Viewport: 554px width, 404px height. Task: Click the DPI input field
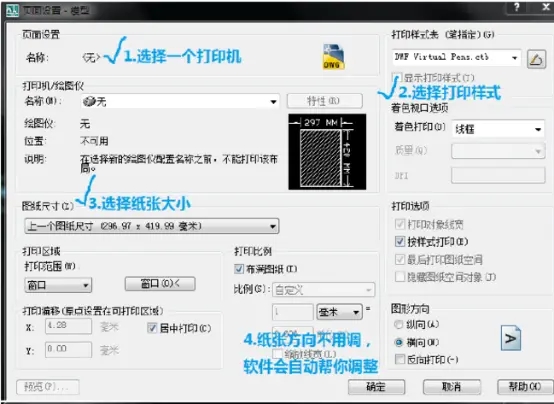[498, 175]
